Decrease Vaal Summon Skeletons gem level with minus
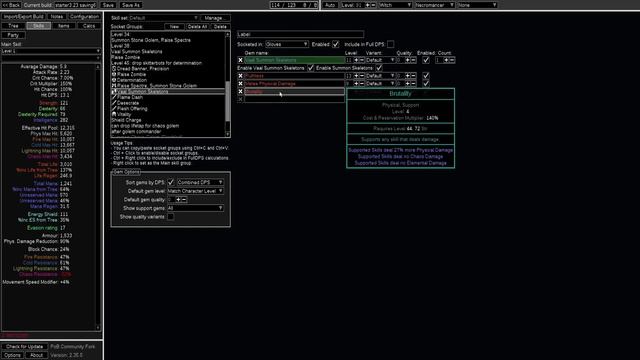 (362, 60)
